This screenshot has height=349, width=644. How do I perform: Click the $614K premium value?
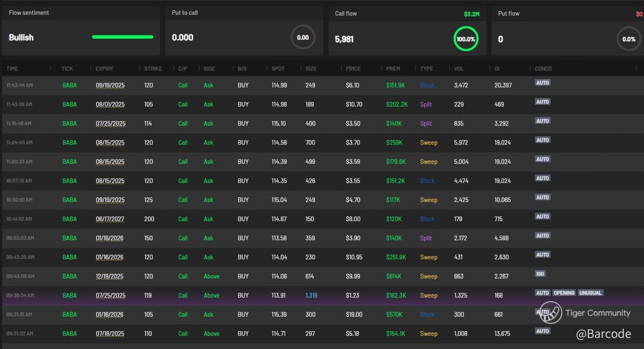click(x=393, y=276)
